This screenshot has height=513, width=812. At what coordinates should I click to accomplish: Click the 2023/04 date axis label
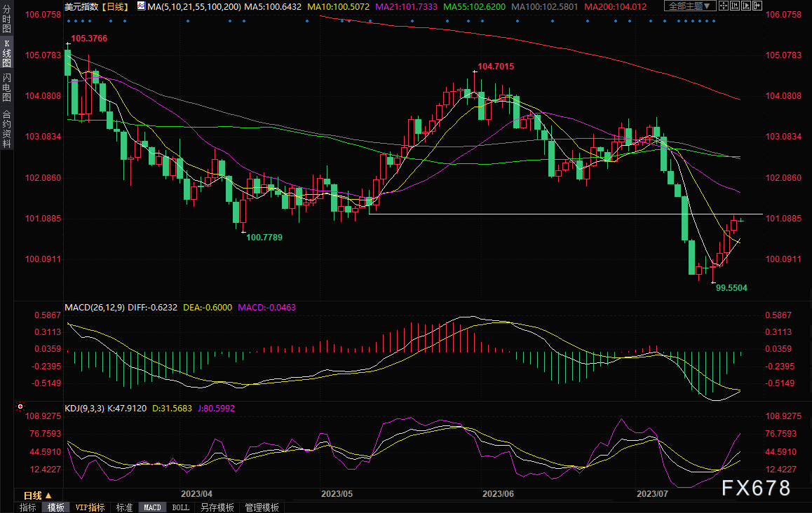click(196, 493)
